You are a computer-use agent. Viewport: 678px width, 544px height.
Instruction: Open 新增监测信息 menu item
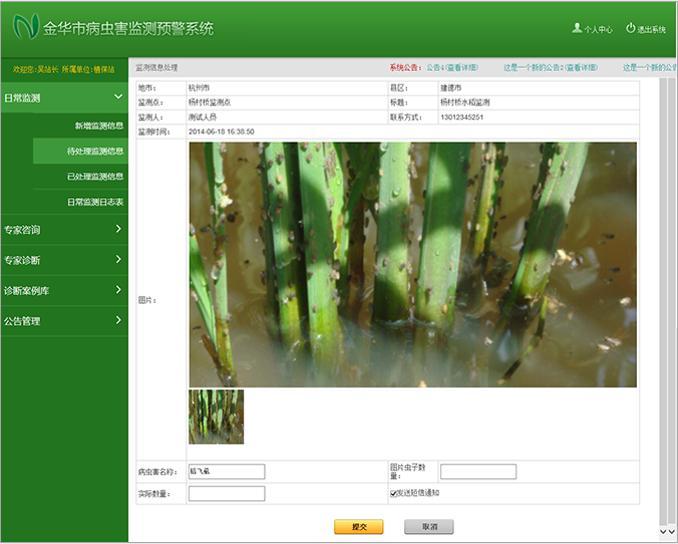99,126
